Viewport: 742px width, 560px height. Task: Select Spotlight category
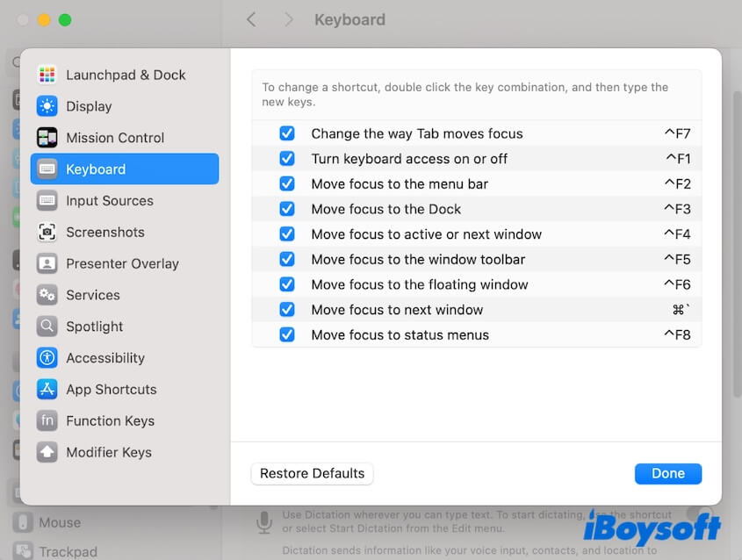(125, 327)
